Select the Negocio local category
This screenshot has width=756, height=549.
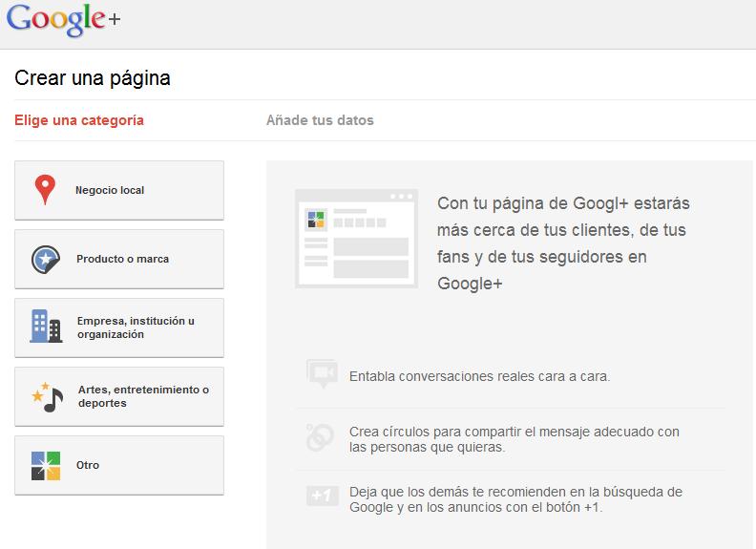point(119,190)
